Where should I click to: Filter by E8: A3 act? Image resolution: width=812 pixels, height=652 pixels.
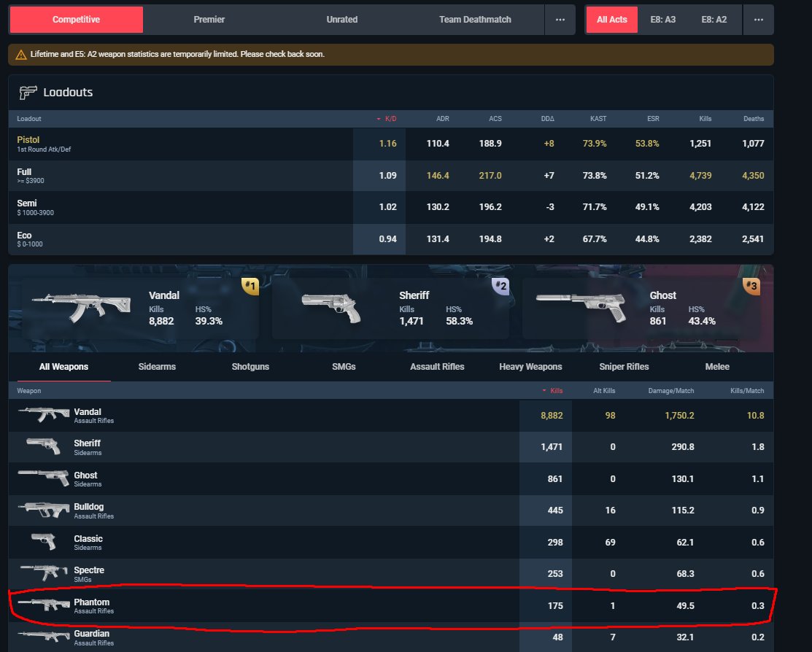pos(663,20)
